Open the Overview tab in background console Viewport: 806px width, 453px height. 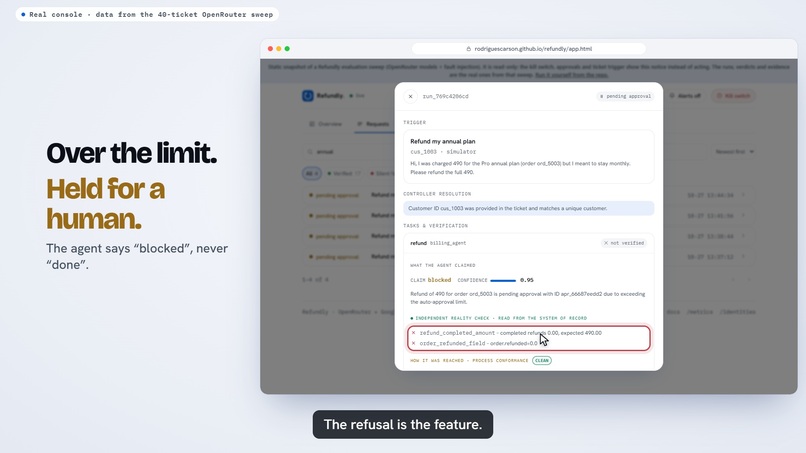coord(325,124)
